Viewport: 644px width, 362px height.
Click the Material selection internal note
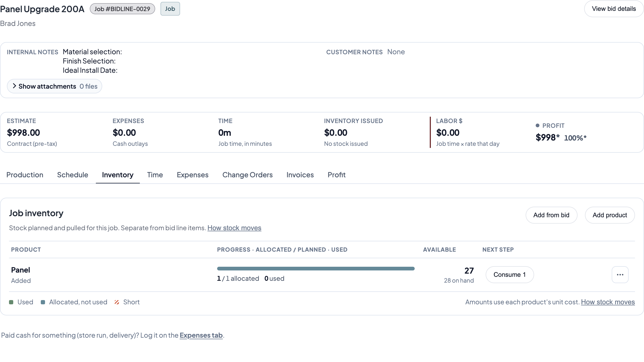click(x=92, y=52)
